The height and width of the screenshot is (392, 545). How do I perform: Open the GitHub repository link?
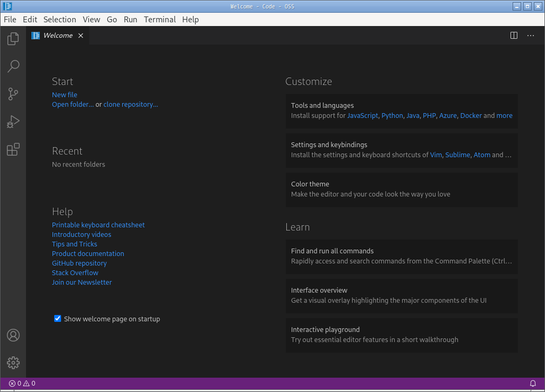click(79, 263)
